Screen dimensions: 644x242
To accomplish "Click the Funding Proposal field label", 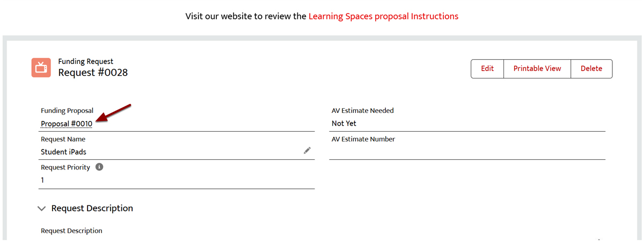I will point(67,111).
